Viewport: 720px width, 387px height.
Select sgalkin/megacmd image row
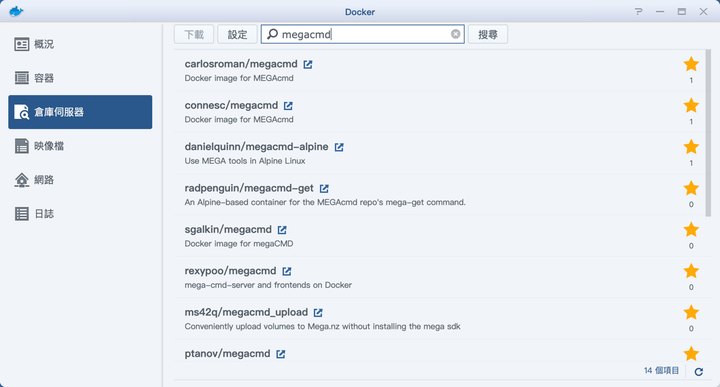[x=439, y=236]
